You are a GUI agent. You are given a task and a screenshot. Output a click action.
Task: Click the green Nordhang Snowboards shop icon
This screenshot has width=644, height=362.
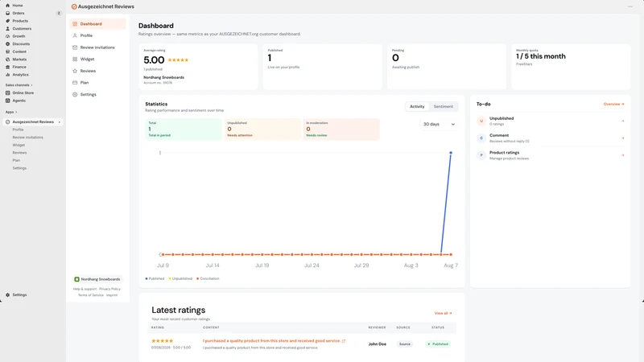76,279
